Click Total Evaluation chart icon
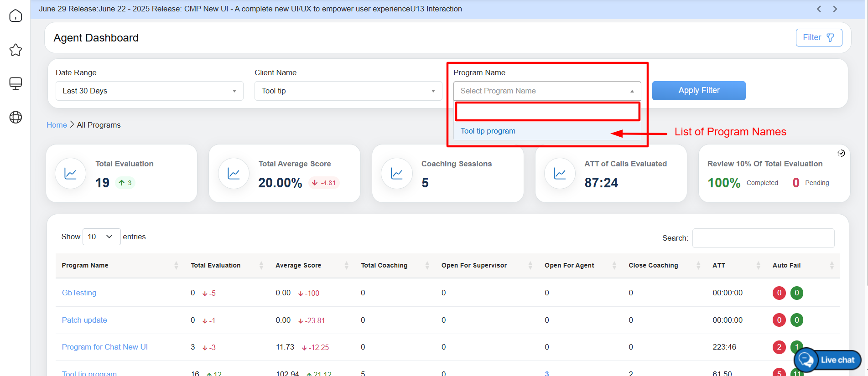 pos(71,174)
